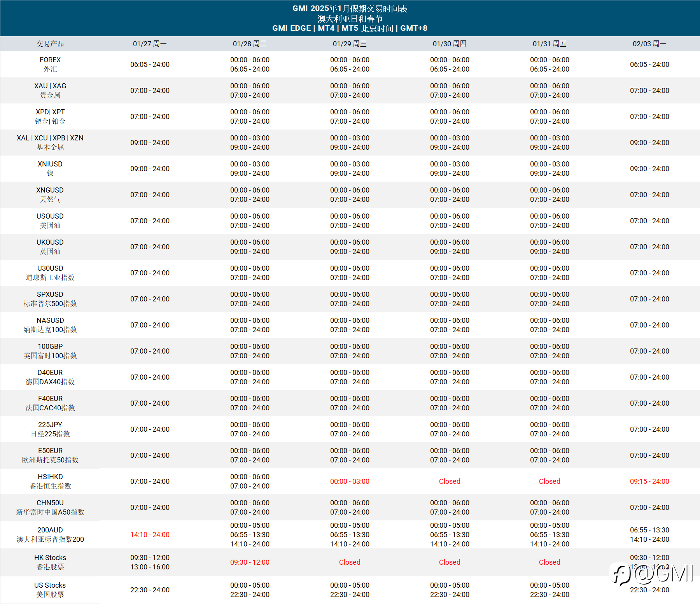Screen dimensions: 700x604
Task: Click the 225JPY 日经225指数 label
Action: [50, 429]
